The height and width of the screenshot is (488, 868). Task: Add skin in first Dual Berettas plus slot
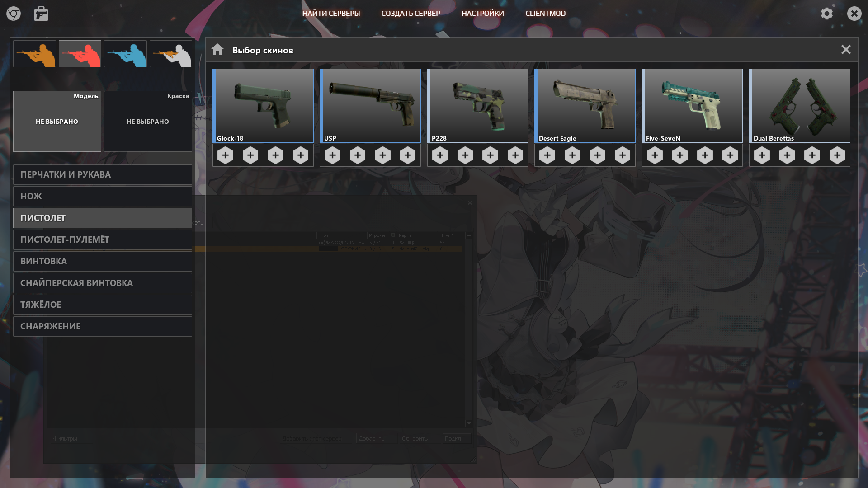pyautogui.click(x=762, y=155)
